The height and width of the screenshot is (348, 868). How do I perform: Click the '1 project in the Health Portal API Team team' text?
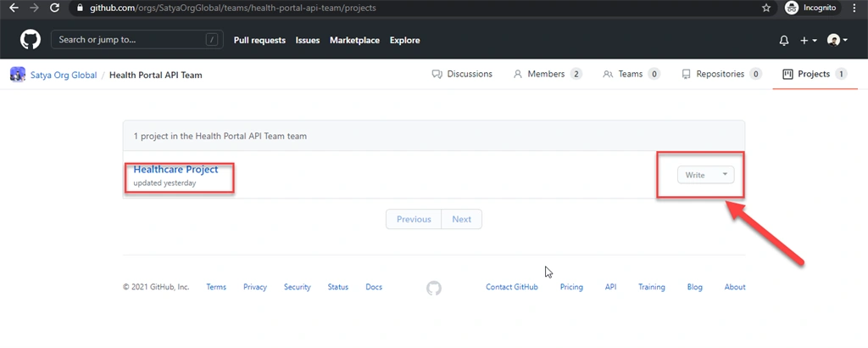pos(220,136)
